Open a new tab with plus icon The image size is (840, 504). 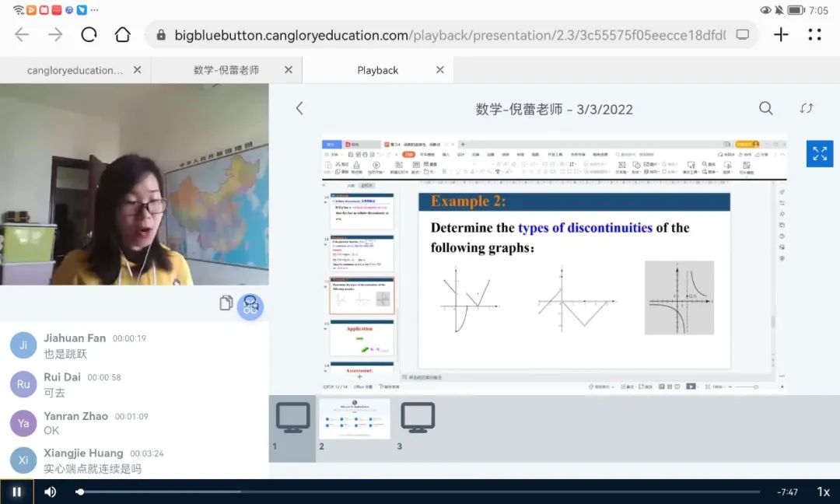coord(781,35)
